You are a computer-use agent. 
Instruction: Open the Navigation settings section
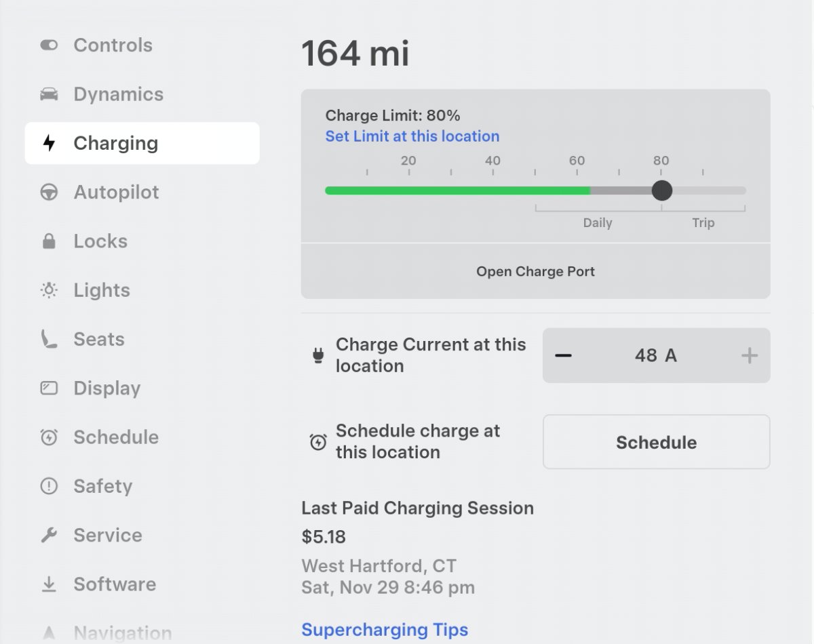[x=122, y=633]
